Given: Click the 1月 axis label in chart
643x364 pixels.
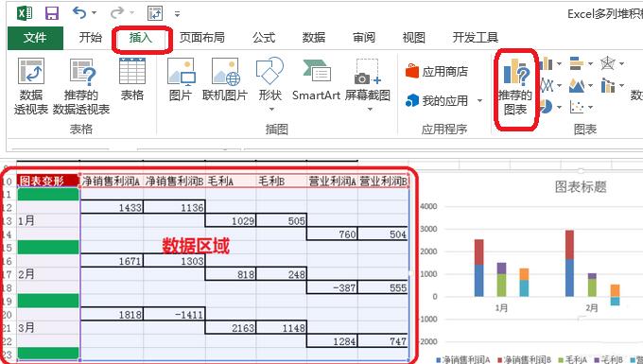Looking at the screenshot, I should 501,308.
